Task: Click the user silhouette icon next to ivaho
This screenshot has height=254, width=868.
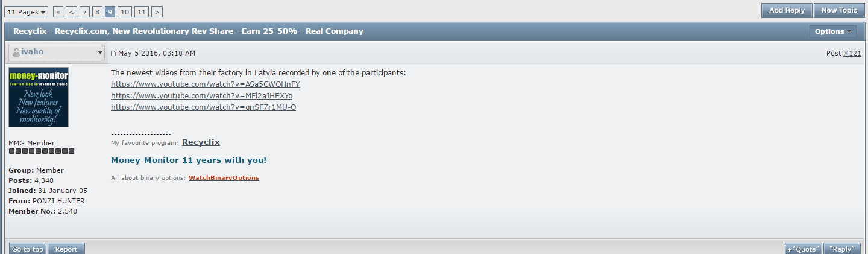Action: tap(16, 52)
